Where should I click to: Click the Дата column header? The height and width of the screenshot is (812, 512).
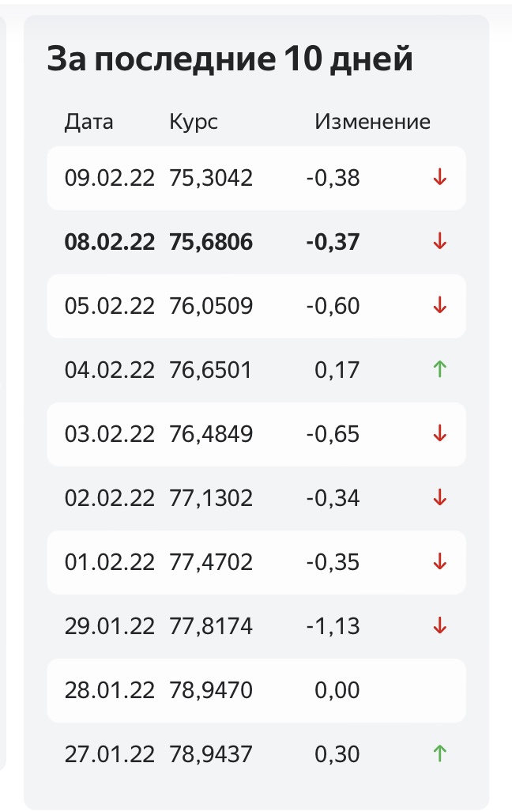88,123
